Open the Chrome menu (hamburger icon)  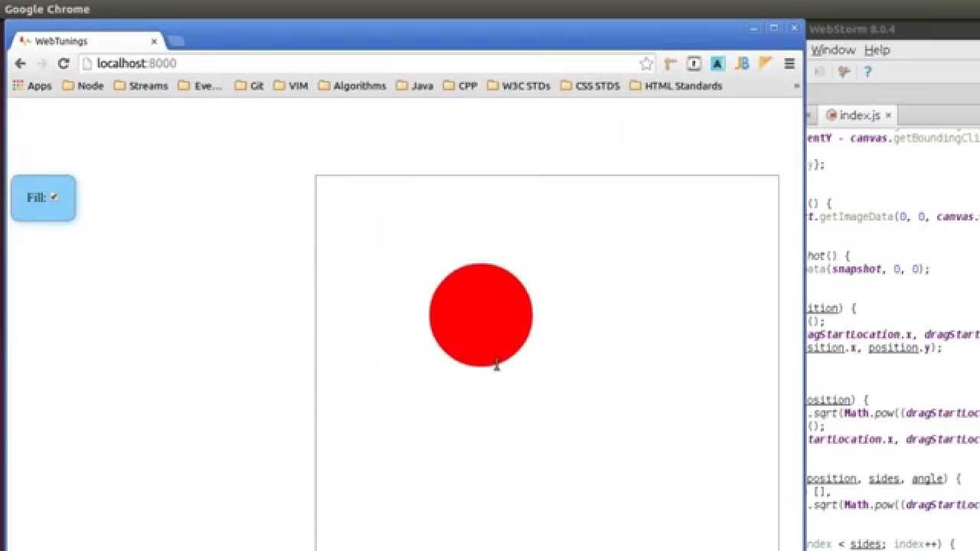[x=789, y=64]
